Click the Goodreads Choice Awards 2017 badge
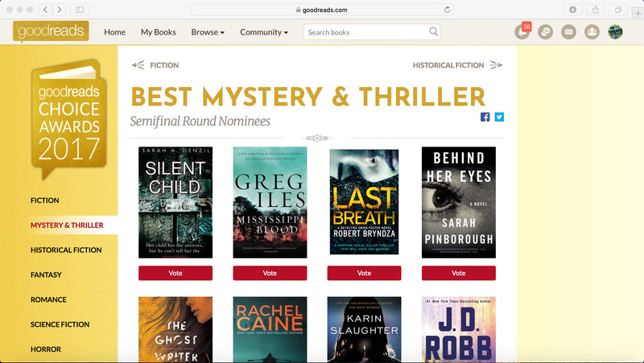The image size is (644, 363). point(68,119)
